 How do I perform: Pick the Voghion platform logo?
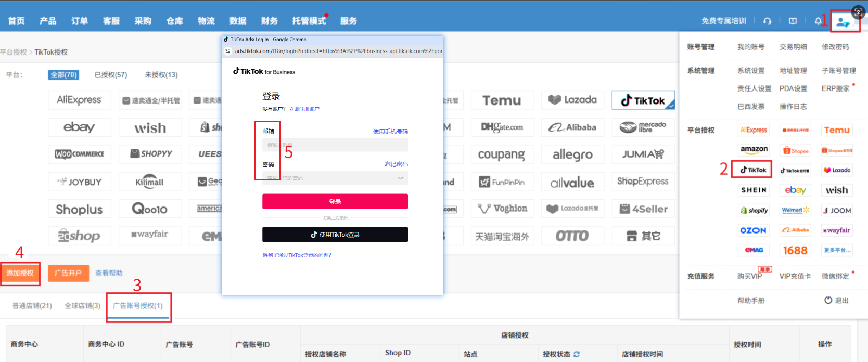point(502,209)
